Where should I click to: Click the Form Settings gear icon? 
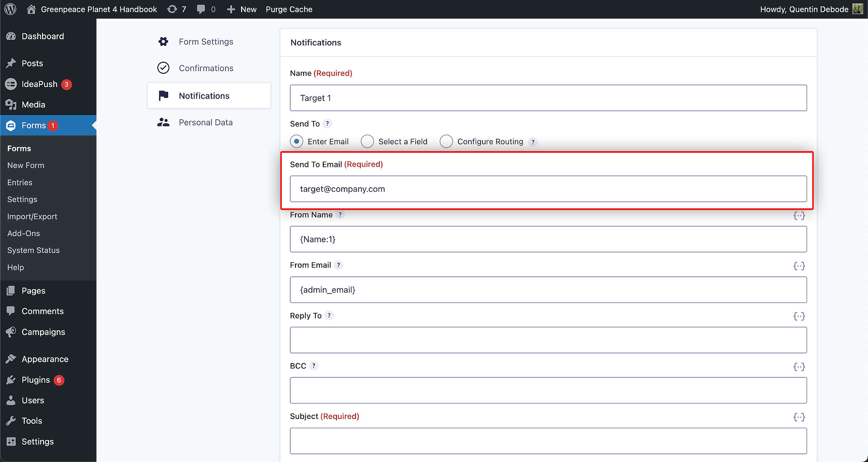[163, 42]
